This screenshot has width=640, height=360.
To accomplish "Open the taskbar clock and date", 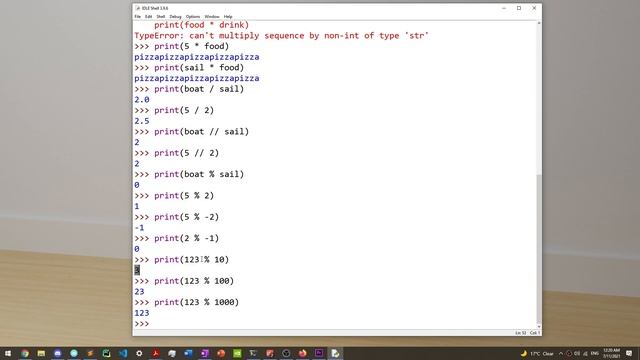I will [611, 353].
